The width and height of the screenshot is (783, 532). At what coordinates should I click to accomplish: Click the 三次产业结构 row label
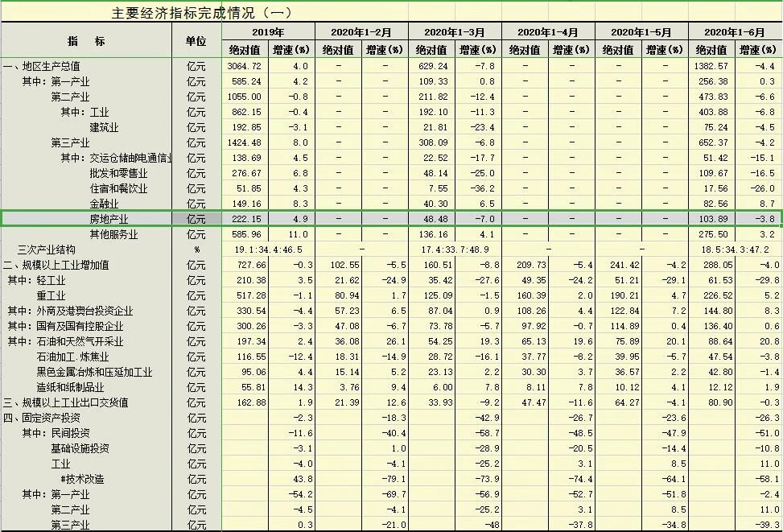tap(46, 250)
